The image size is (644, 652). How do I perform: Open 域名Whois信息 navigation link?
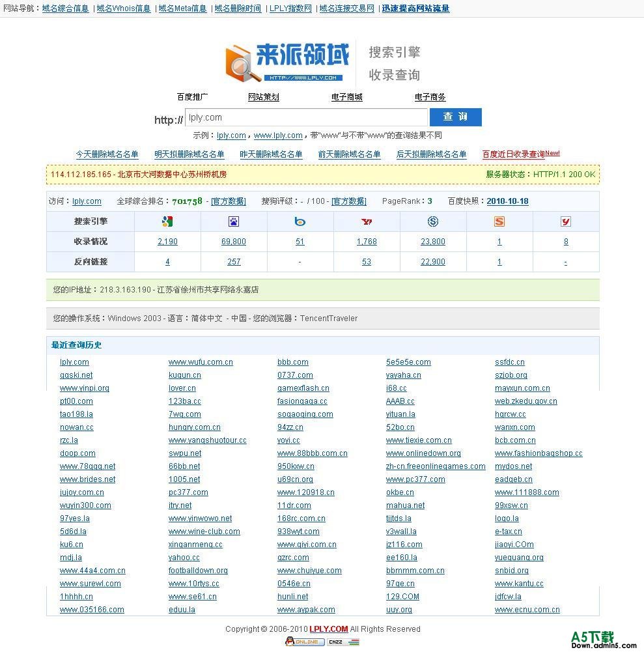[124, 8]
